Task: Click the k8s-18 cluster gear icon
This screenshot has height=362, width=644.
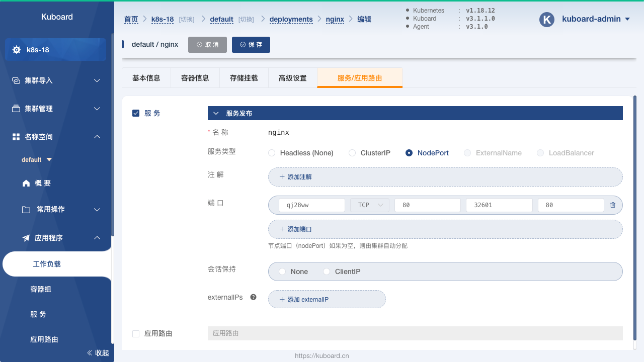Action: (x=17, y=50)
